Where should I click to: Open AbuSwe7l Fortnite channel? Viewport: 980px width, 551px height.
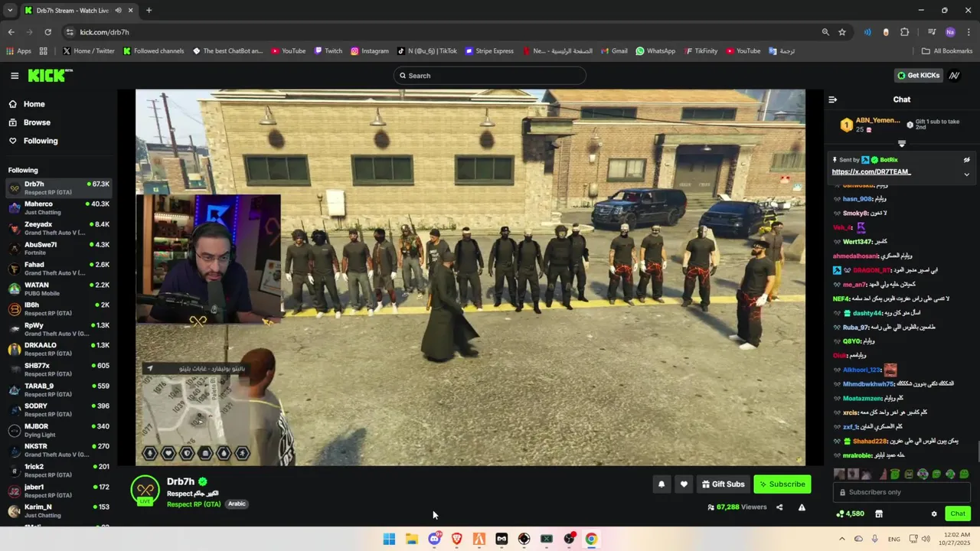59,248
